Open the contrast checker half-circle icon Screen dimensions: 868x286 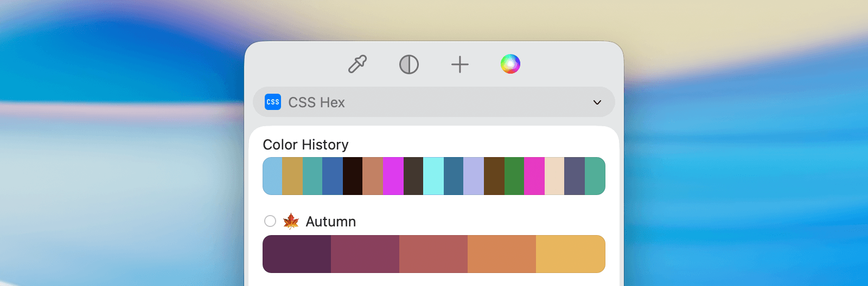[x=409, y=64]
